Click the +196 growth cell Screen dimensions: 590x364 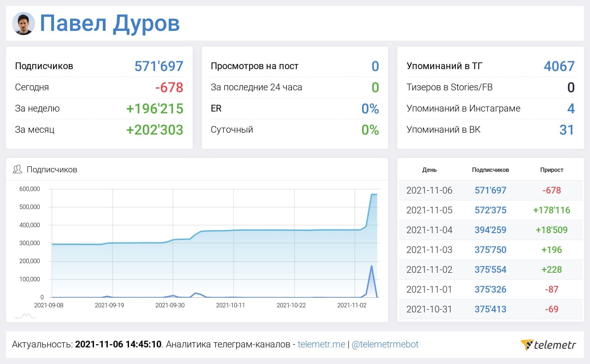pyautogui.click(x=552, y=250)
